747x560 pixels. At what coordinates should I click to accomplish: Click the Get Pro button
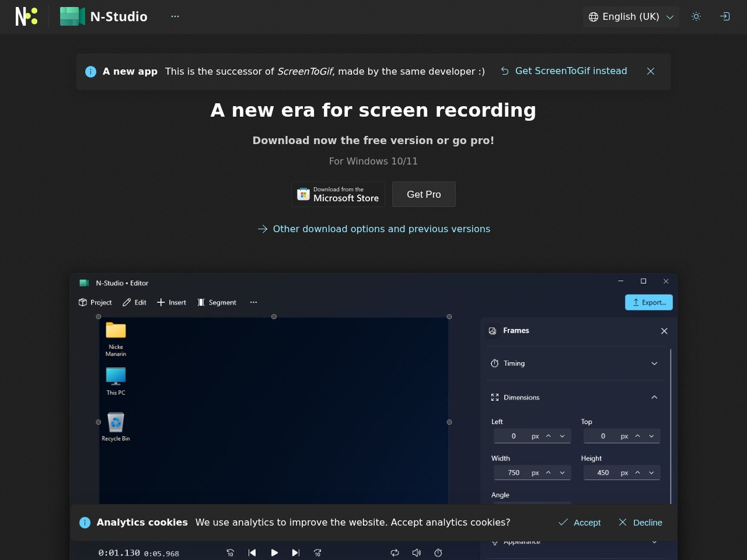424,194
